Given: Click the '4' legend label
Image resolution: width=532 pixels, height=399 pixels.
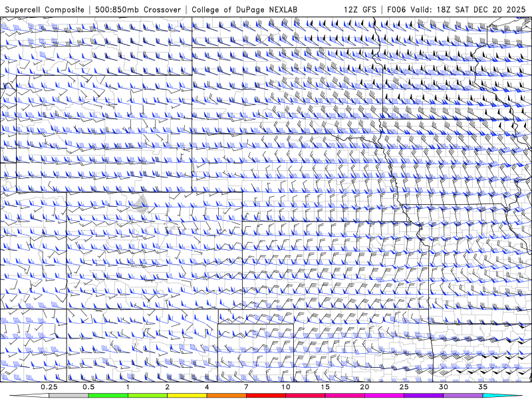Looking at the screenshot, I should (x=207, y=387).
